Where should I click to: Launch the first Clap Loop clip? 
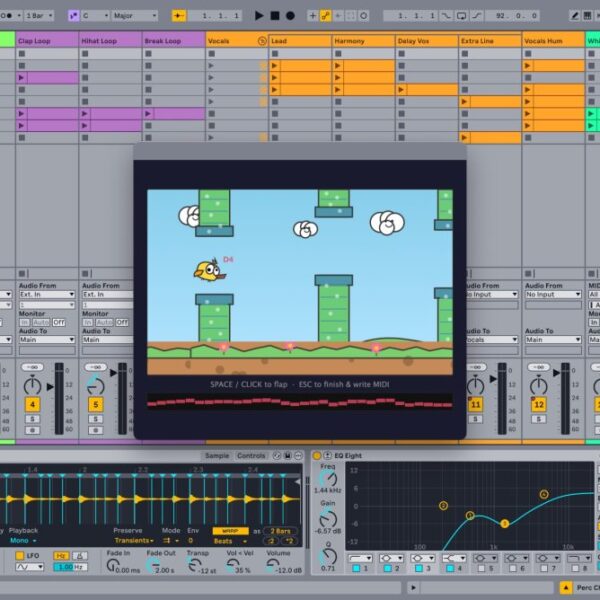pyautogui.click(x=21, y=78)
